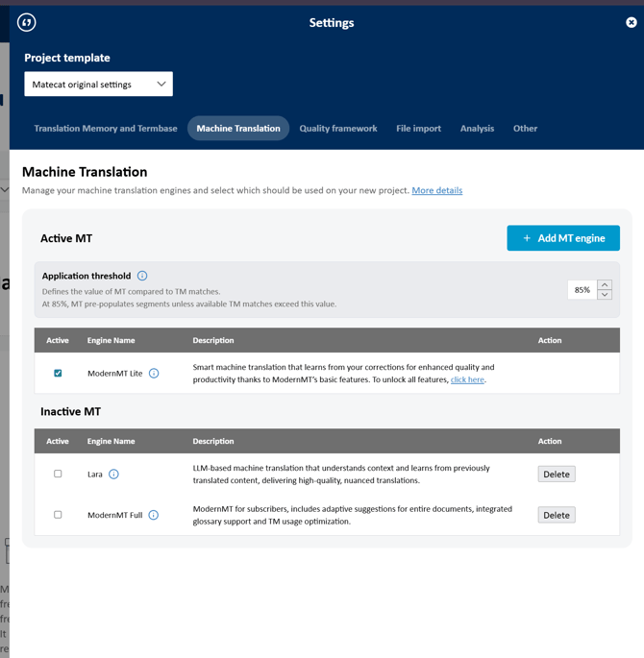The image size is (644, 658).
Task: Delete the ModernMT Full engine
Action: pyautogui.click(x=557, y=516)
